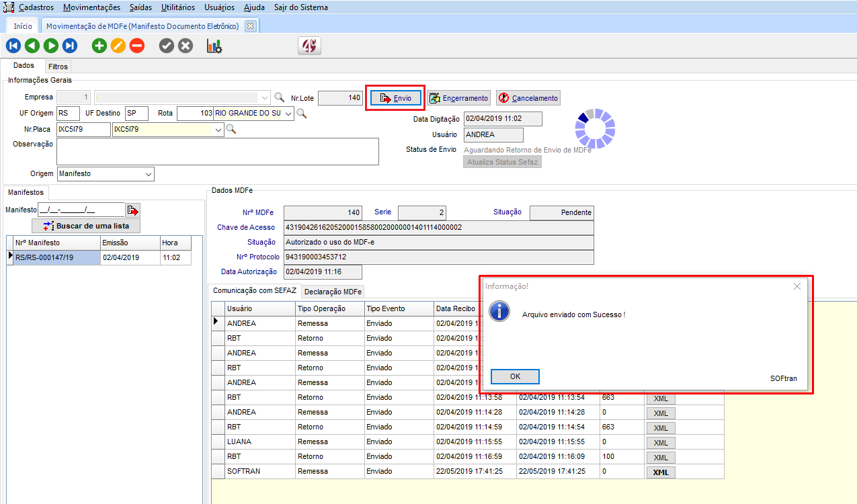Expand the Origem Manifesto dropdown

click(149, 174)
